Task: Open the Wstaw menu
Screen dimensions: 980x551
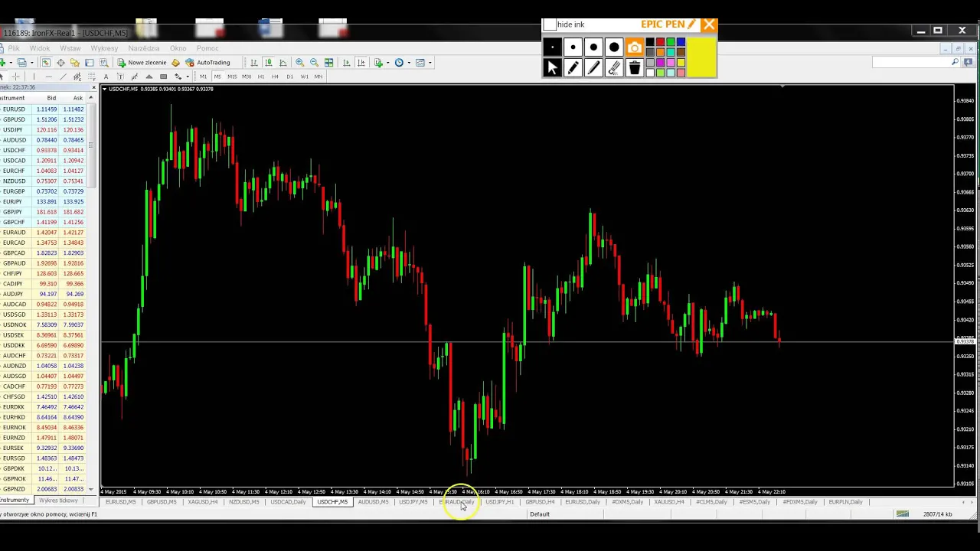Action: coord(70,48)
